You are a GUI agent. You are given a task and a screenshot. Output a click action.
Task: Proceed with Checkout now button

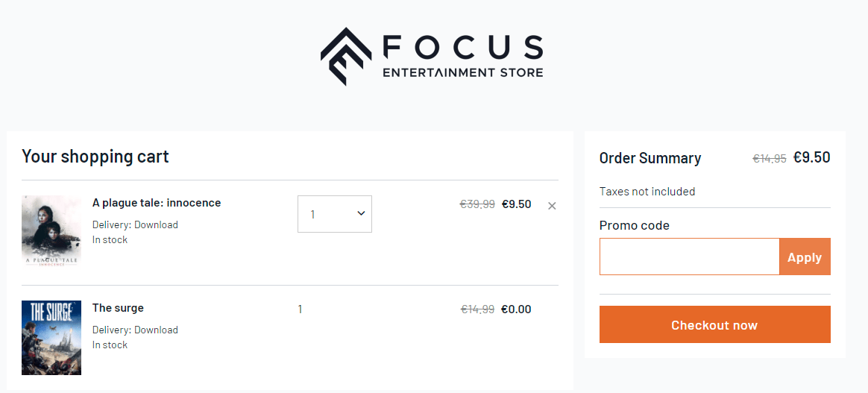click(x=714, y=324)
